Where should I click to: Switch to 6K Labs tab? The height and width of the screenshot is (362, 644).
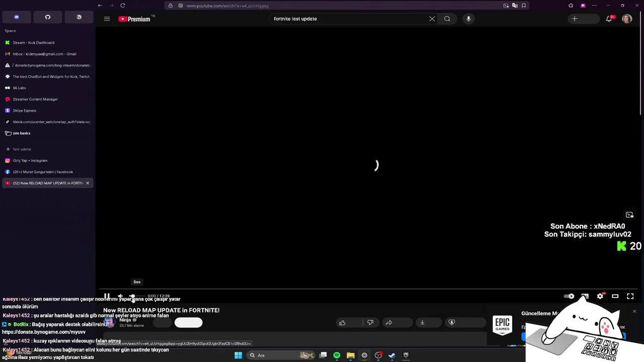click(48, 88)
